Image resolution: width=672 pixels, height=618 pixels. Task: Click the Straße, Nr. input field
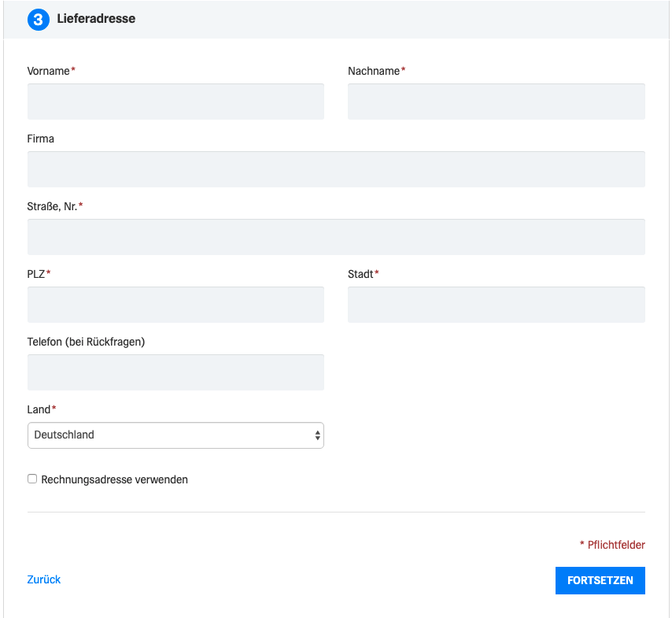[x=336, y=237]
